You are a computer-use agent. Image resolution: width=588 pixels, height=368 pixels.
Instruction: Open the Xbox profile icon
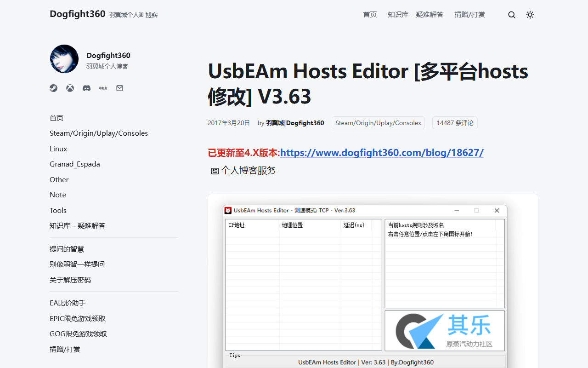70,88
